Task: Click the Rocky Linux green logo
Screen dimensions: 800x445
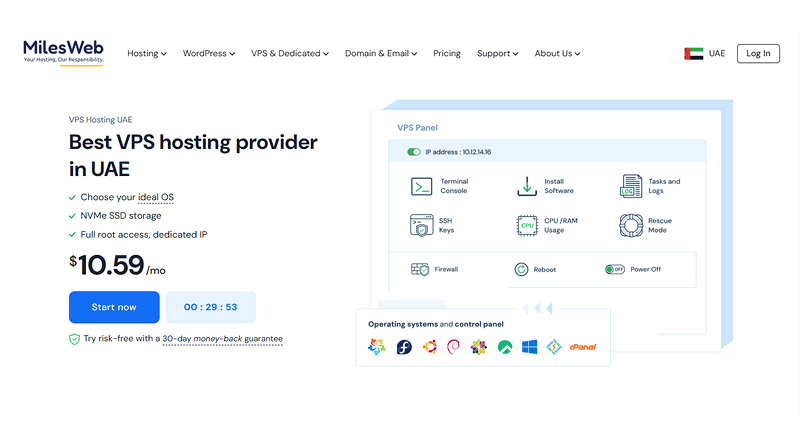Action: click(505, 348)
